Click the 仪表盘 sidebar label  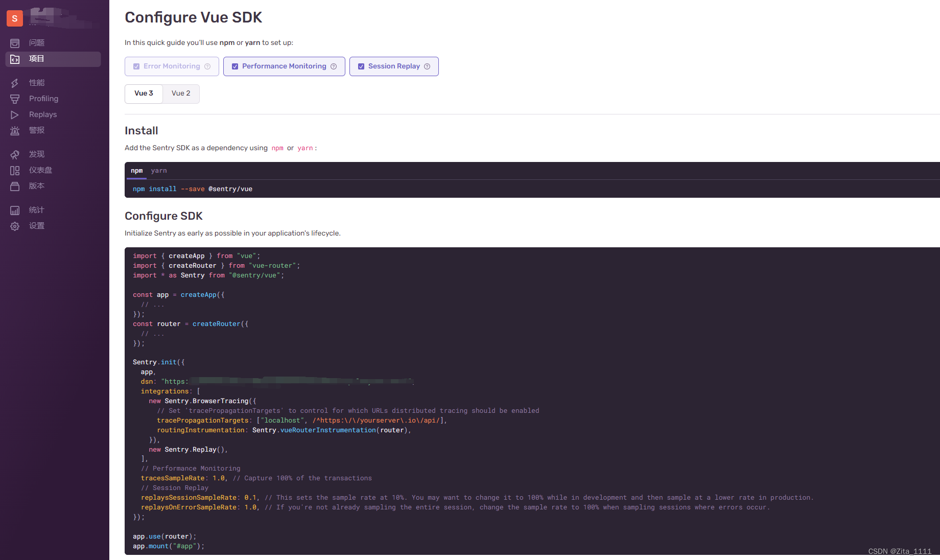coord(40,170)
